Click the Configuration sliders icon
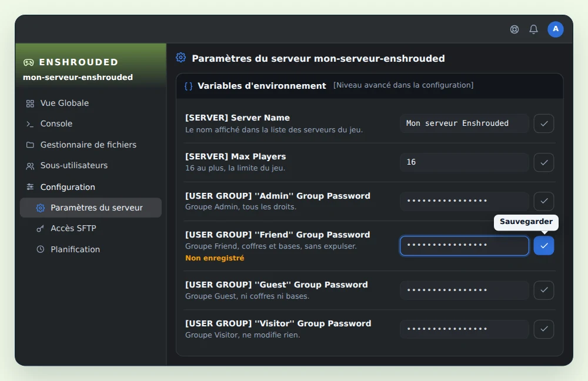 point(30,187)
